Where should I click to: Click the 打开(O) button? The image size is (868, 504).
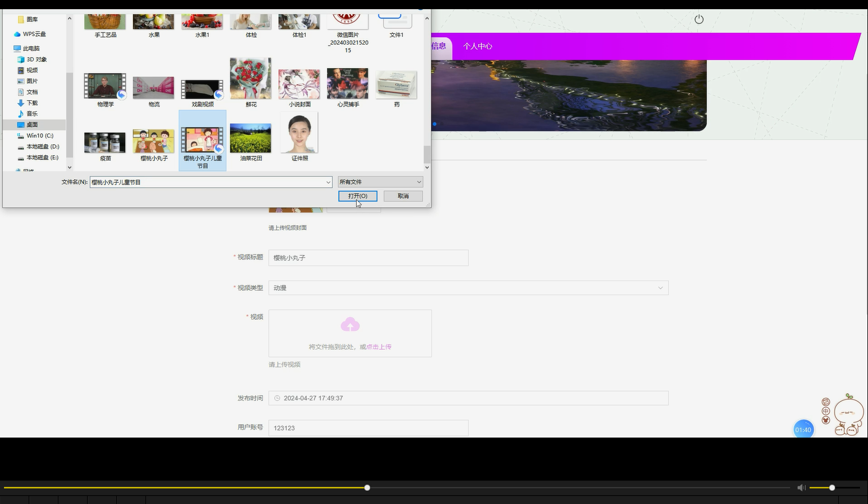pyautogui.click(x=358, y=196)
